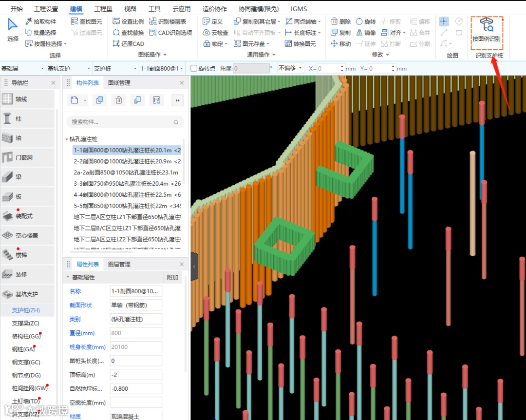
Task: Expand 按属性选择 dropdown
Action: (65, 44)
